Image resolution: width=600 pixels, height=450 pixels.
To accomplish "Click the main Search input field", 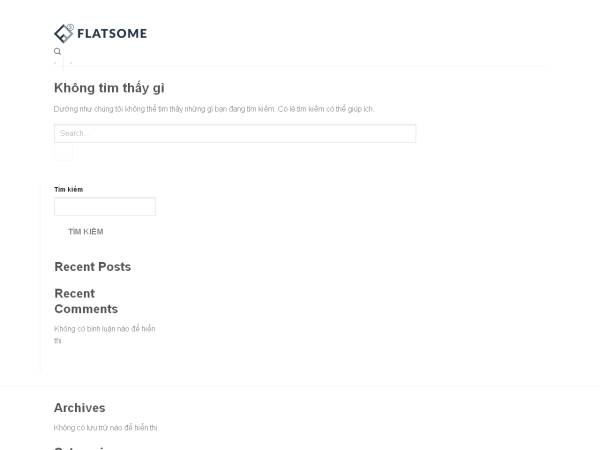I will click(235, 133).
